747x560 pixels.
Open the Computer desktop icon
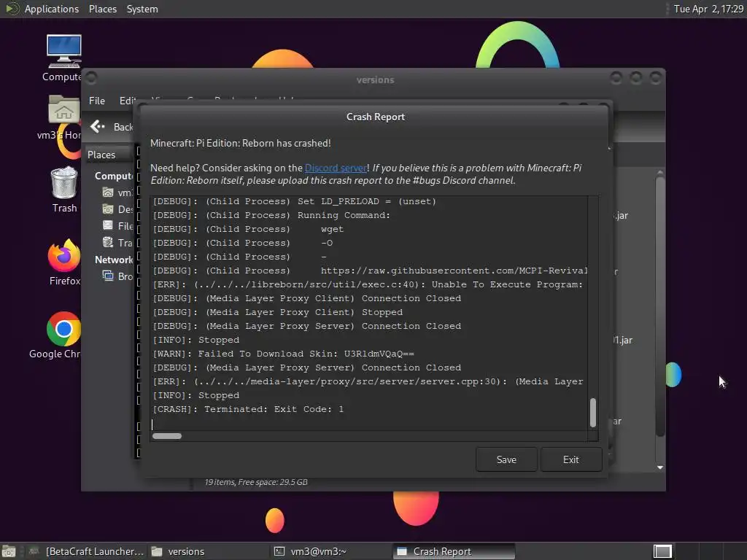point(63,58)
